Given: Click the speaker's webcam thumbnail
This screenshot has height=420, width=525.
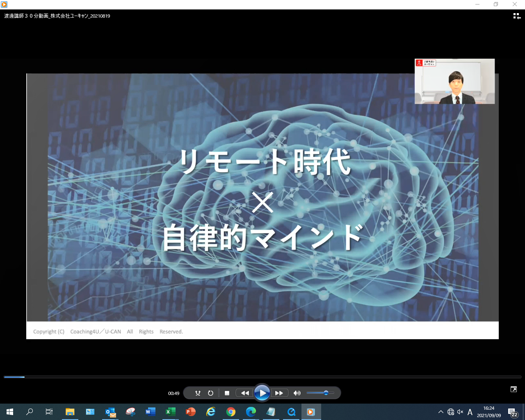Looking at the screenshot, I should 454,81.
